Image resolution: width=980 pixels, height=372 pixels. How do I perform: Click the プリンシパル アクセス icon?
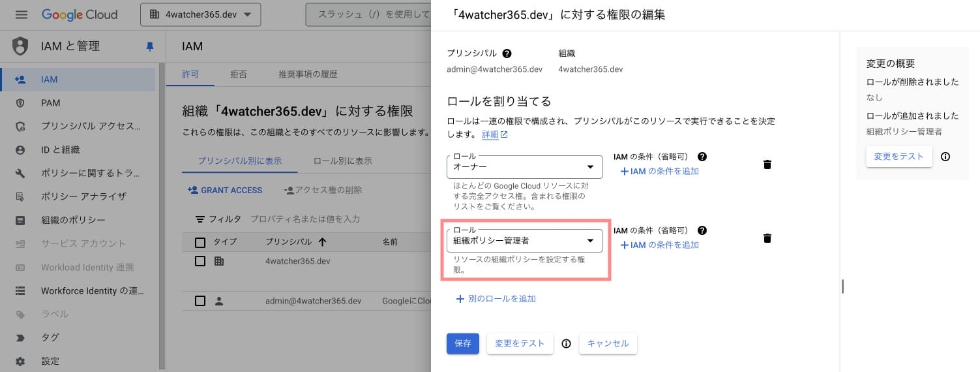click(20, 127)
